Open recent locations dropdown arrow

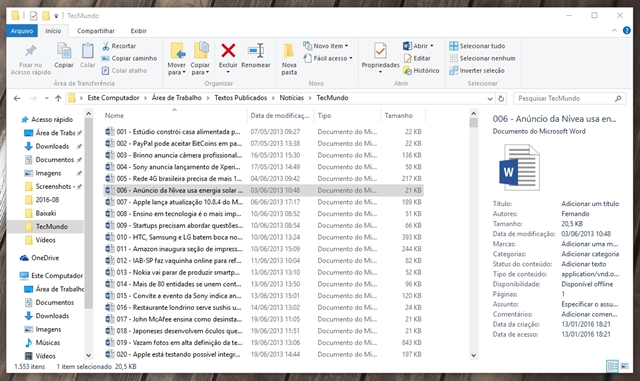pos(46,98)
